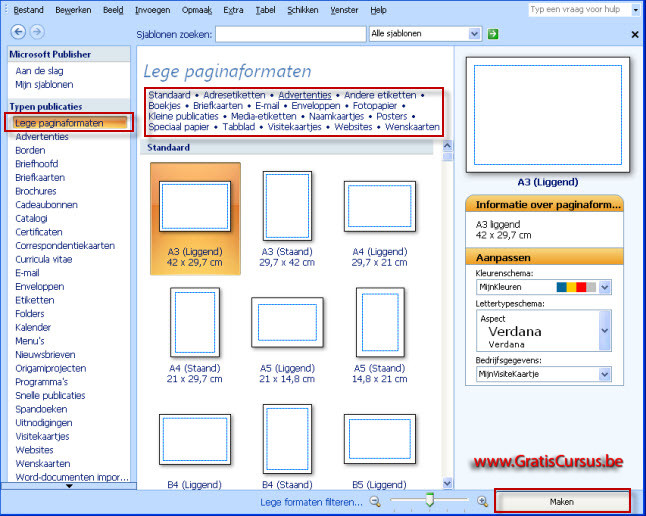Select Origamiprojecten publication type
This screenshot has height=516, width=646.
click(x=51, y=368)
